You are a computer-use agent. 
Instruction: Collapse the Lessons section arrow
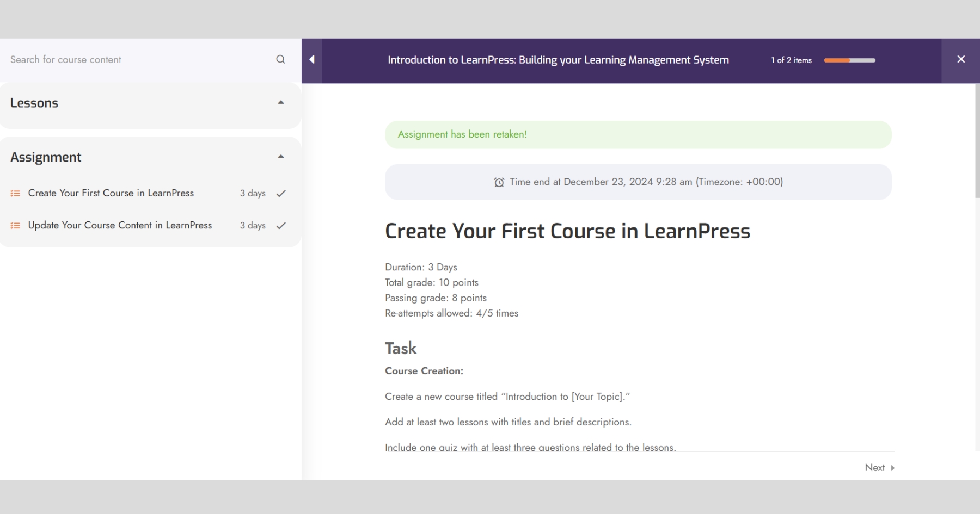pos(281,102)
